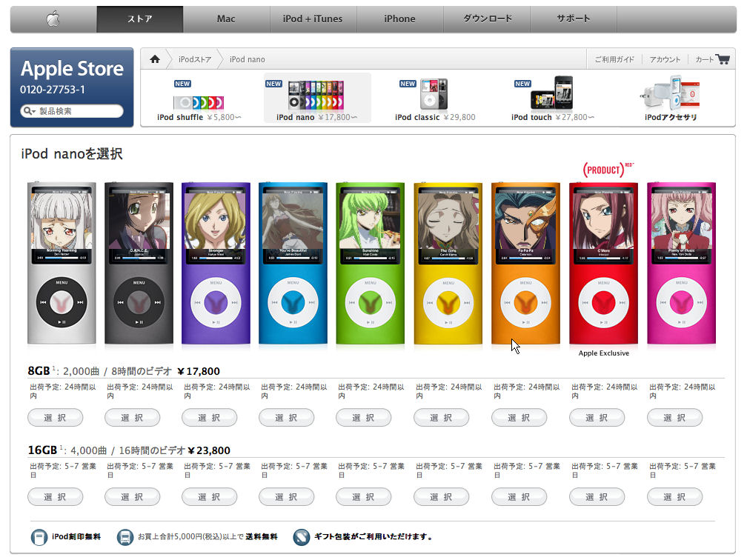Image resolution: width=747 pixels, height=560 pixels.
Task: Choose the green iPod nano
Action: (371, 263)
